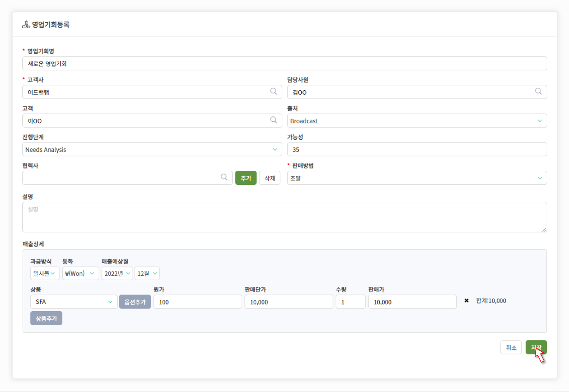The height and width of the screenshot is (392, 569).
Task: Remove the SFA product row with X icon
Action: pyautogui.click(x=466, y=301)
